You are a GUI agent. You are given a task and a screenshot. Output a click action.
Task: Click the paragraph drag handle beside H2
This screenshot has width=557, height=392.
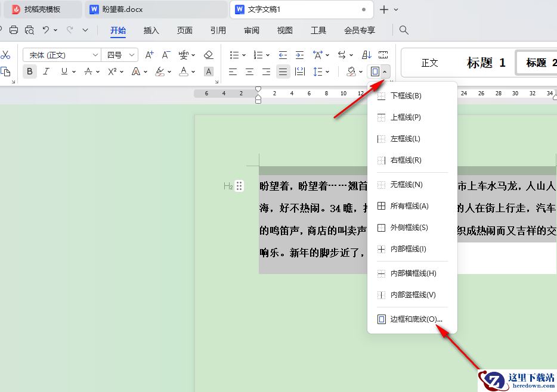(x=239, y=185)
